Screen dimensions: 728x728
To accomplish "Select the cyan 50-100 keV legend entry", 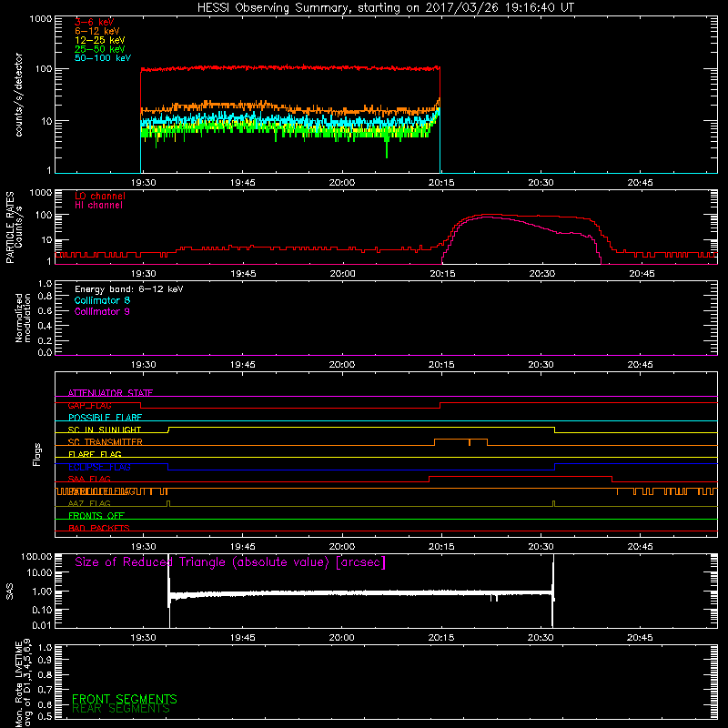I will [102, 58].
